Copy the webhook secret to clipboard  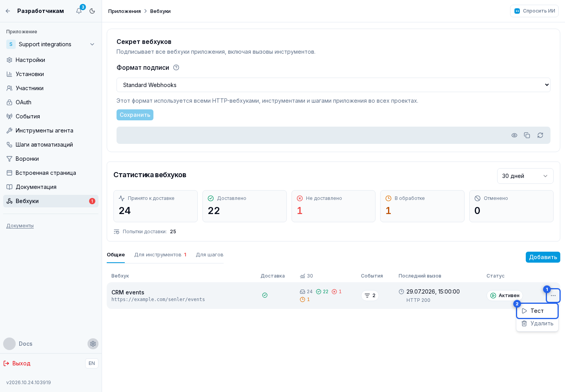pyautogui.click(x=527, y=135)
